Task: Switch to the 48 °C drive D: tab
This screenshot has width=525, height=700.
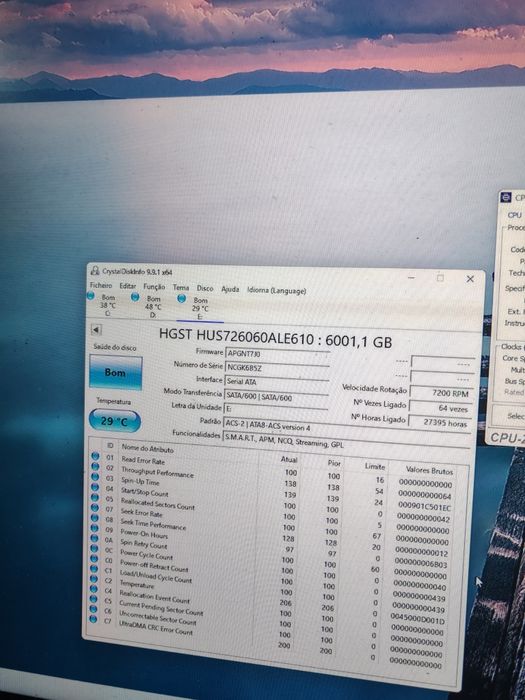Action: 153,305
